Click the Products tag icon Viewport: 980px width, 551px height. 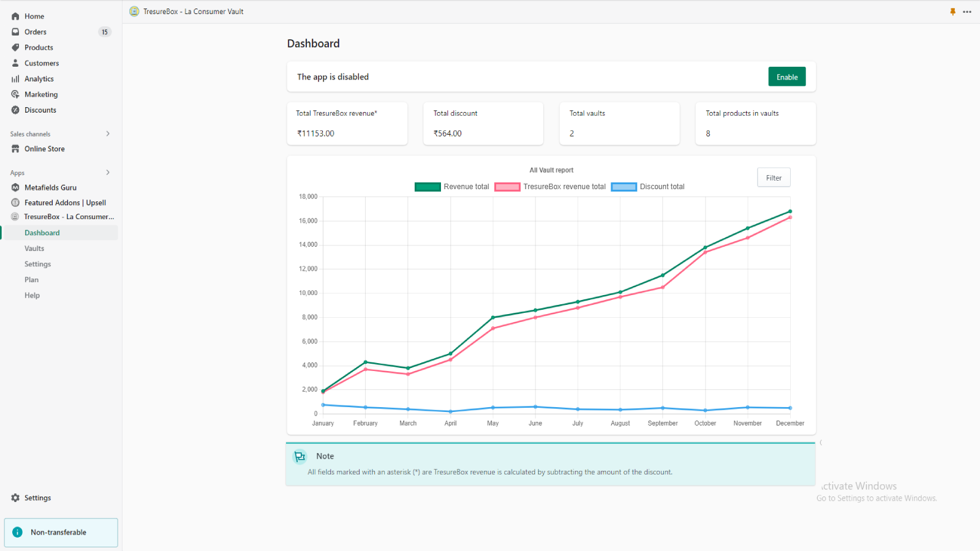[15, 48]
